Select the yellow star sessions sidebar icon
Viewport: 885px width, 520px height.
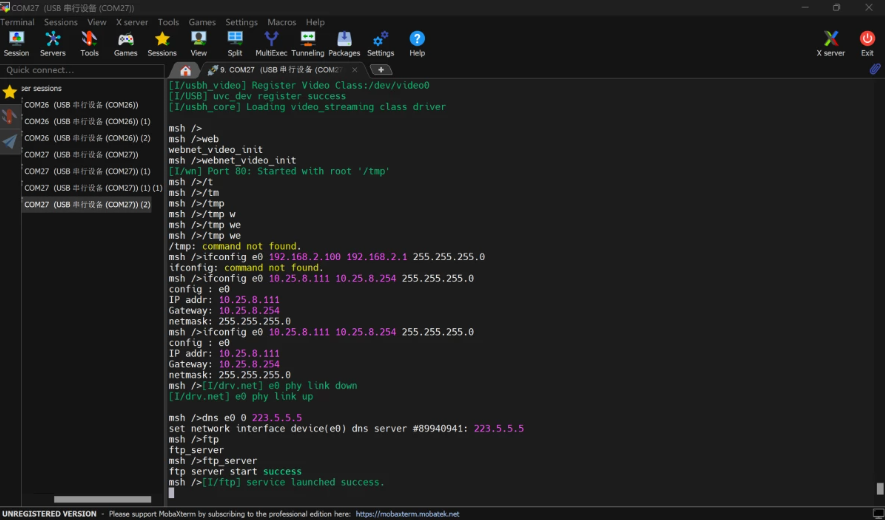pos(10,91)
